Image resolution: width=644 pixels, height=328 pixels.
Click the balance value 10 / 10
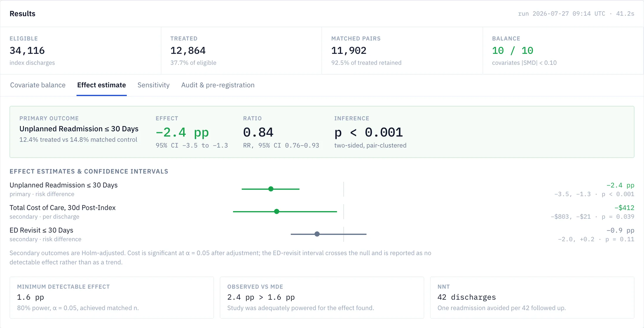pos(513,51)
